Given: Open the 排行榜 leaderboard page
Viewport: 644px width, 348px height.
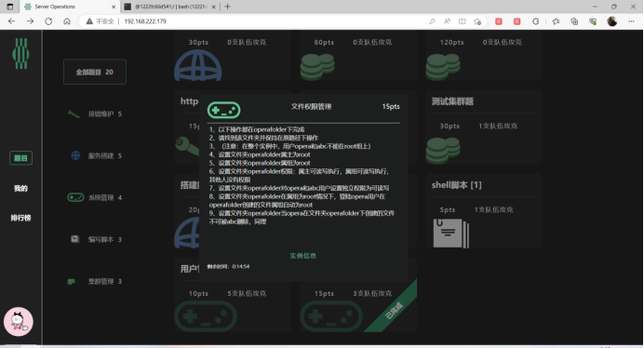Looking at the screenshot, I should coord(20,218).
